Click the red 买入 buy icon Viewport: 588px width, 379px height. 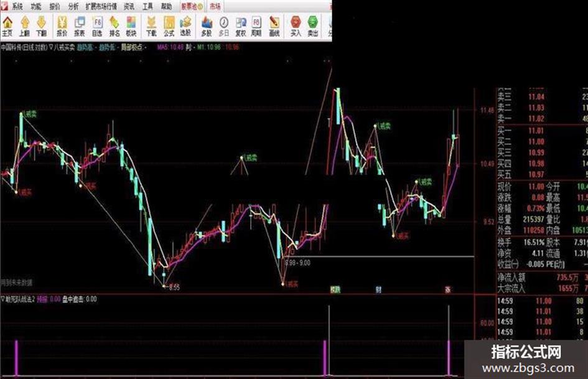[296, 27]
